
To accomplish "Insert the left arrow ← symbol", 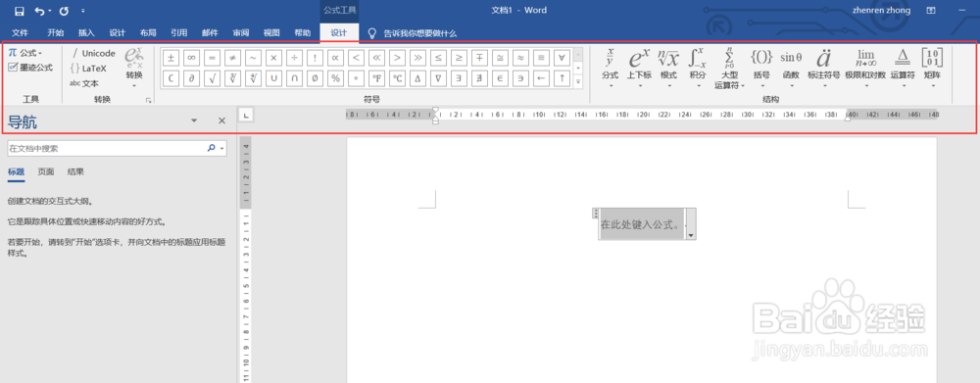I will [x=541, y=78].
